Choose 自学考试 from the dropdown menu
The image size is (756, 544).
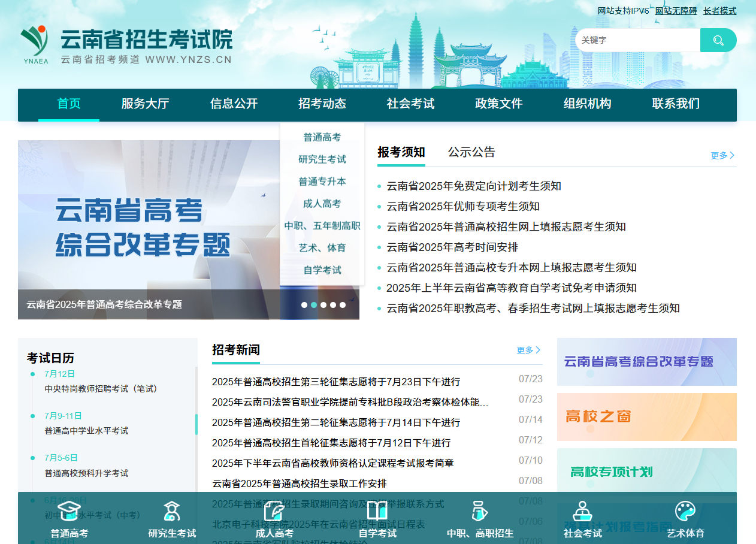[322, 270]
